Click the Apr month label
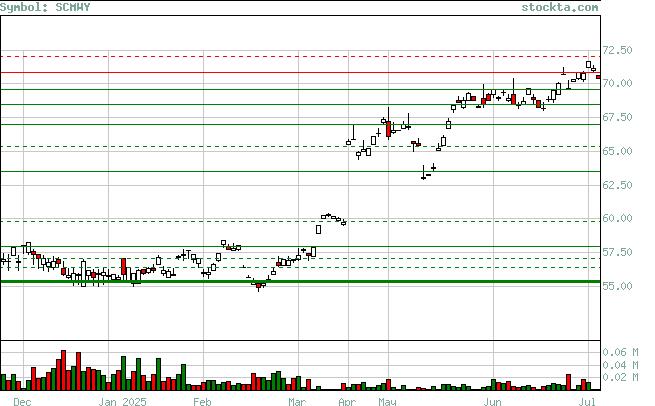655x406 pixels. (347, 401)
